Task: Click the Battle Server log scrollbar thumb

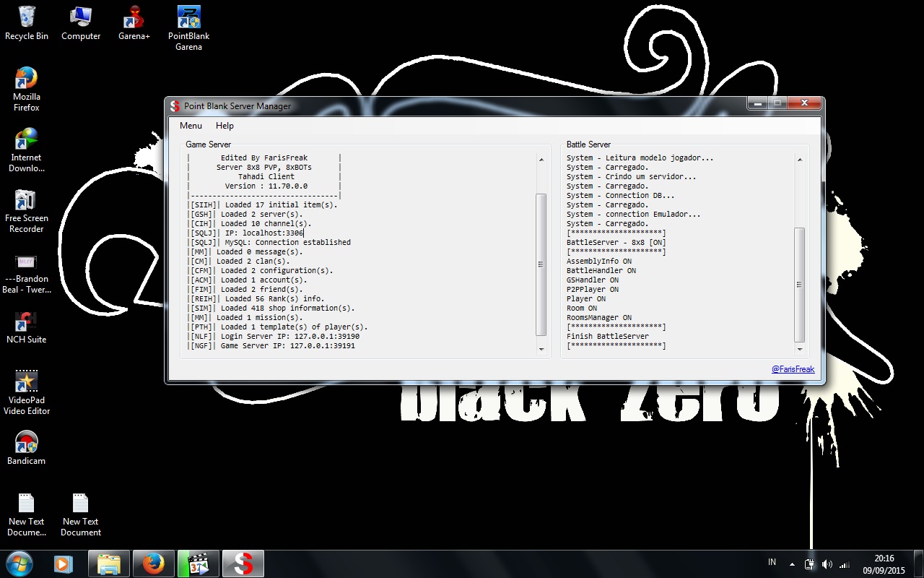Action: point(799,285)
